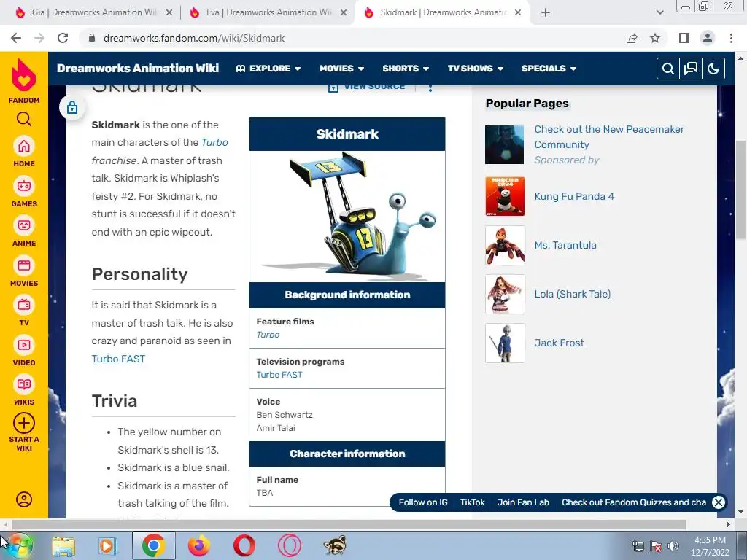The height and width of the screenshot is (560, 747).
Task: Toggle dark theme moon icon
Action: coord(713,69)
